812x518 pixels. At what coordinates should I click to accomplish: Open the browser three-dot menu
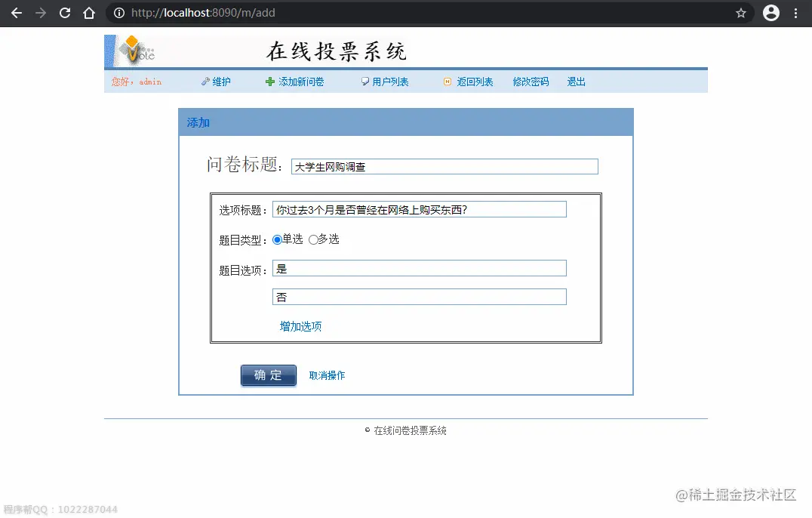795,12
